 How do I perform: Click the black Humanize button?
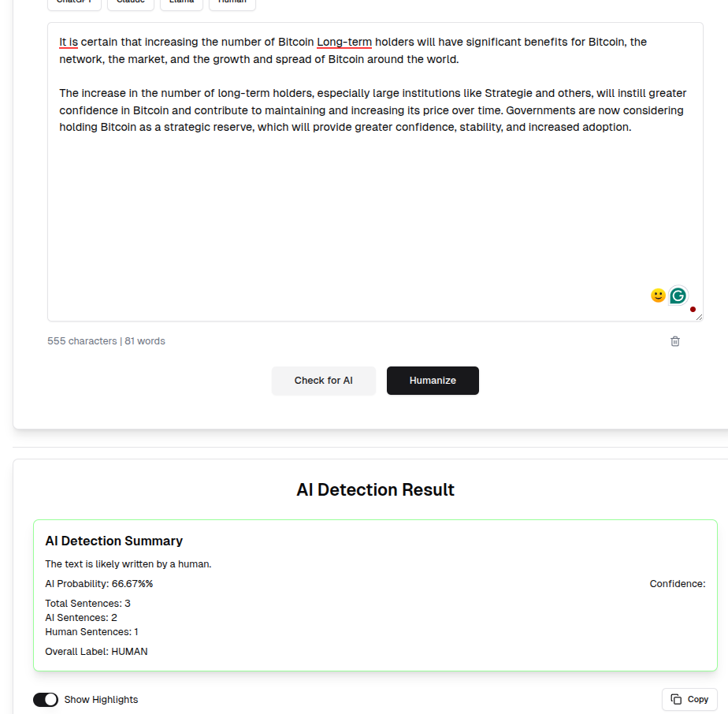click(x=433, y=381)
